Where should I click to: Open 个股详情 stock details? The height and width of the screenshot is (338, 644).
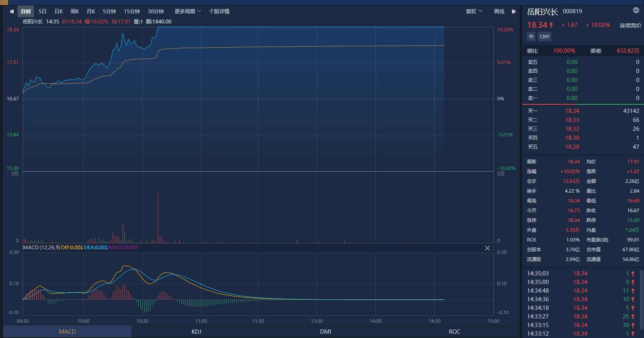tap(219, 12)
